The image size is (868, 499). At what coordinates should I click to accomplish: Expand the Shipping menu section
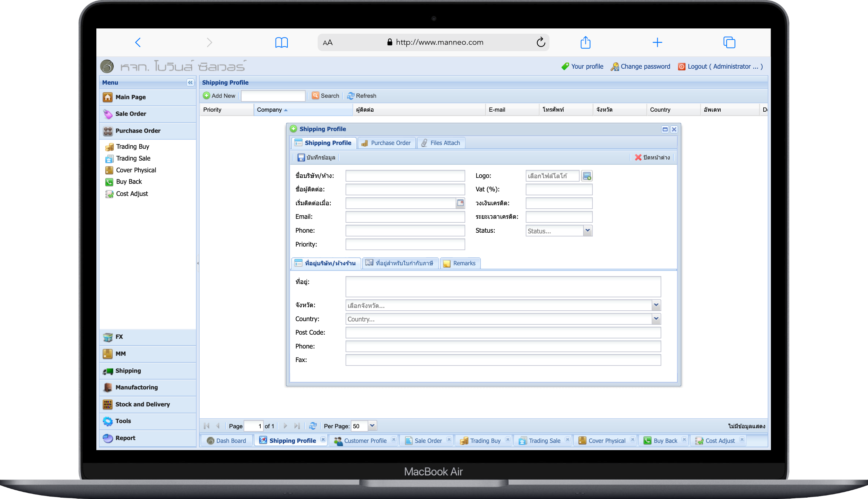(x=148, y=371)
